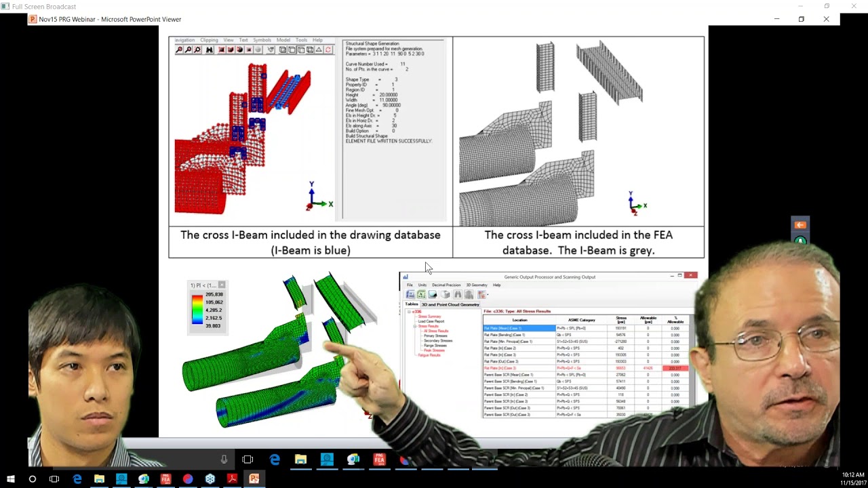Open File menu in Output Processor window
The width and height of the screenshot is (868, 488).
[410, 285]
